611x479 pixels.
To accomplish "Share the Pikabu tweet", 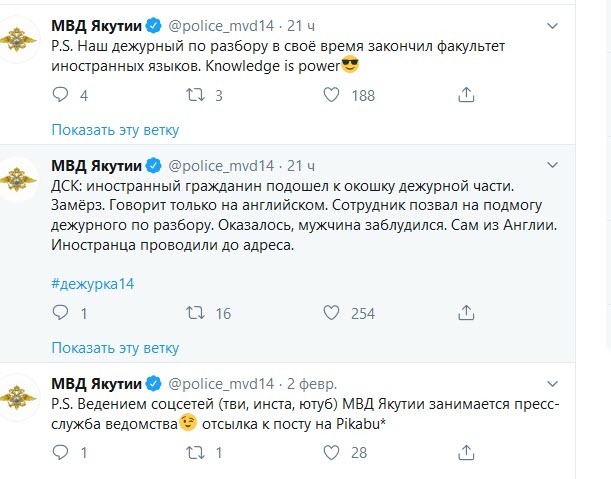I will pos(465,452).
